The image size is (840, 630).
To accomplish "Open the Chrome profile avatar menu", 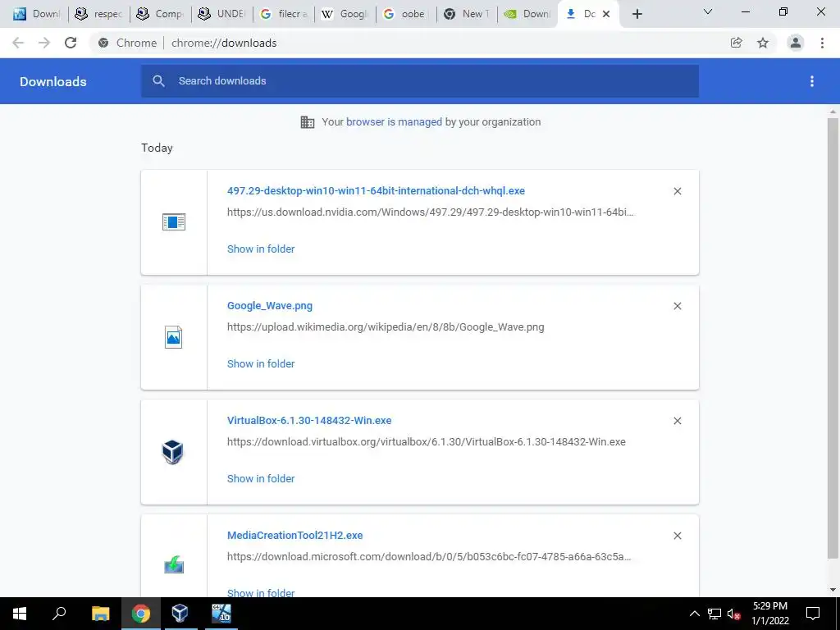I will (x=796, y=43).
